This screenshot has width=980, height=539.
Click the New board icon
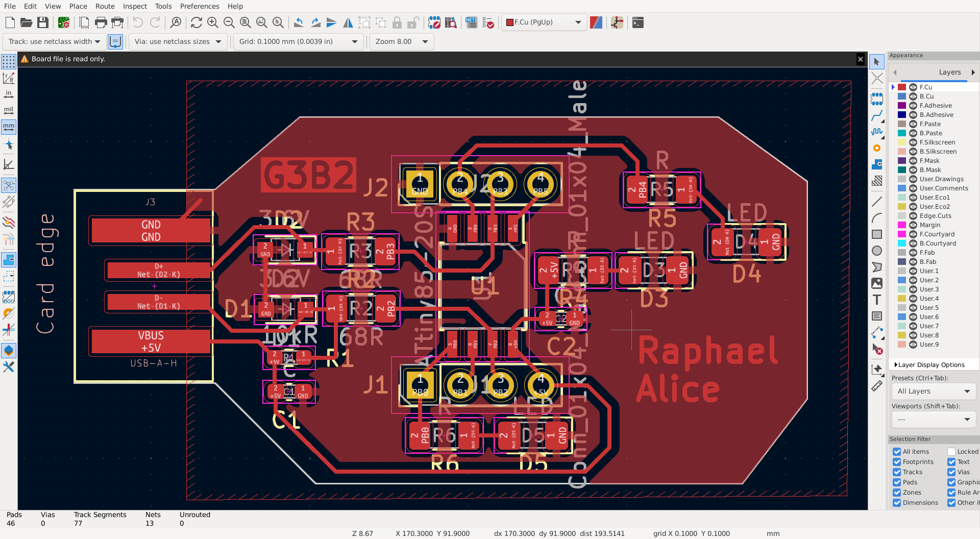10,22
